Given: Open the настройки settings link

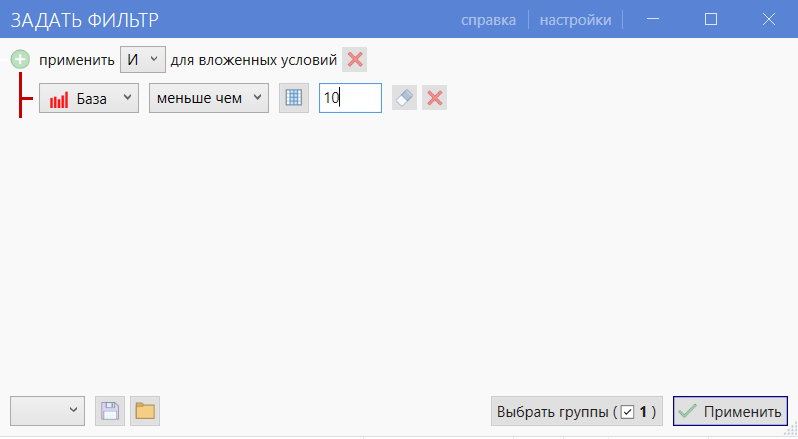Looking at the screenshot, I should [x=575, y=20].
